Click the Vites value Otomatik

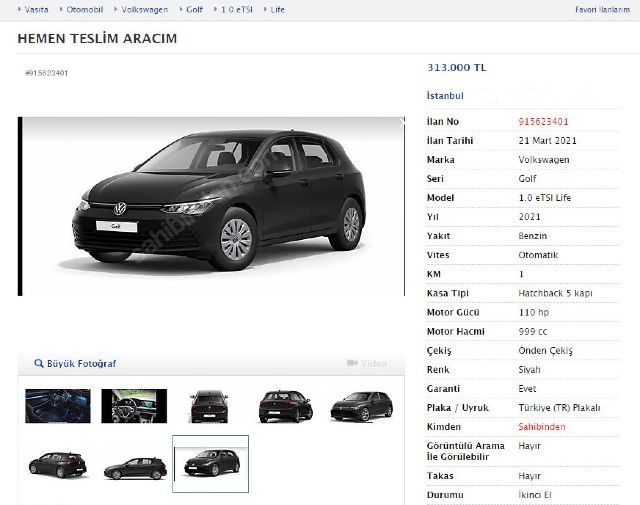point(538,255)
